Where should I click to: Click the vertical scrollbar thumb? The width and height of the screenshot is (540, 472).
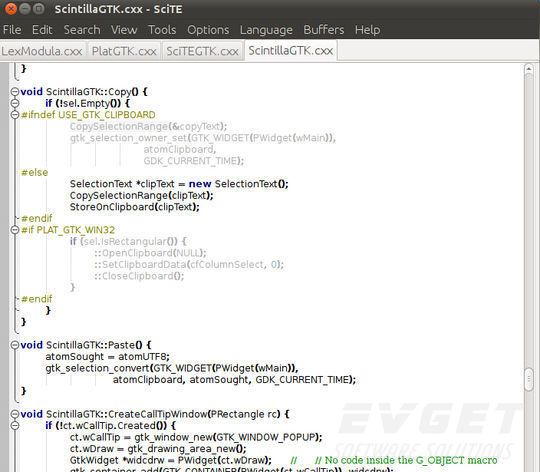529,380
